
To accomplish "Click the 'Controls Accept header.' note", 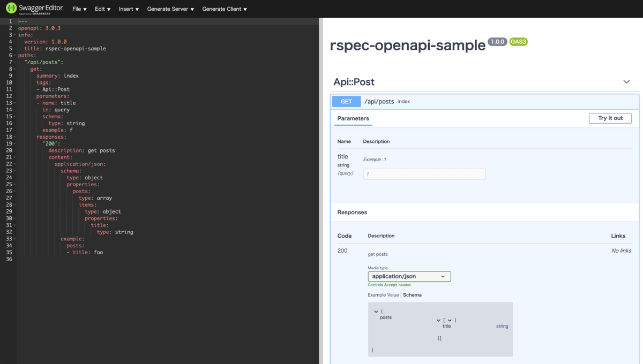I will tap(390, 285).
